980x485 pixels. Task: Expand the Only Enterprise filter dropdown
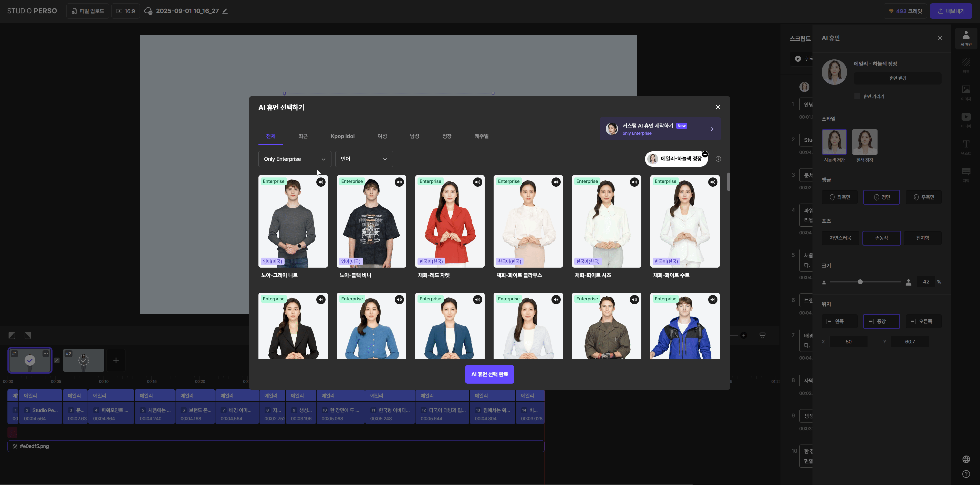(295, 159)
